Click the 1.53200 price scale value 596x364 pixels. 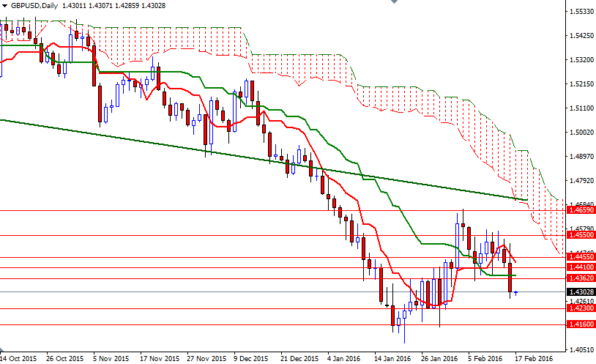click(581, 60)
